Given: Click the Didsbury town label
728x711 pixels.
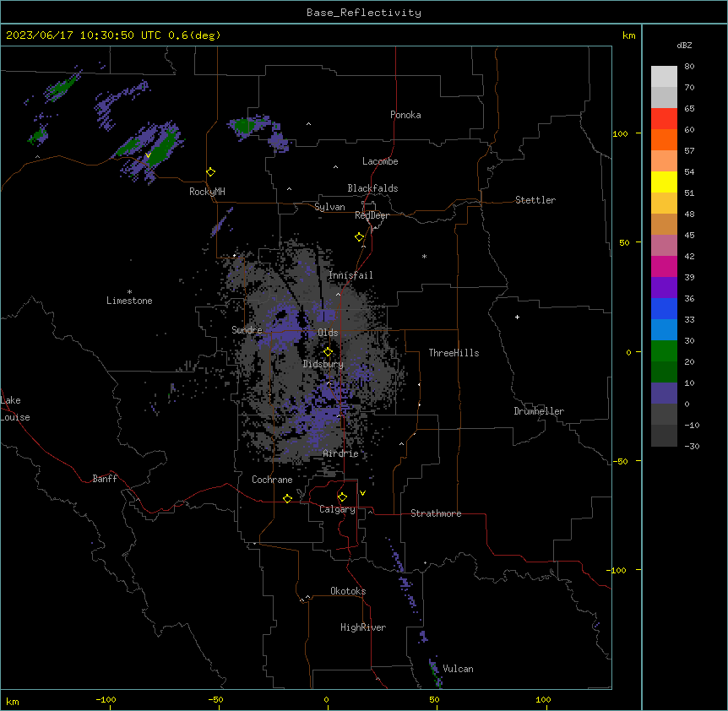Looking at the screenshot, I should tap(323, 364).
